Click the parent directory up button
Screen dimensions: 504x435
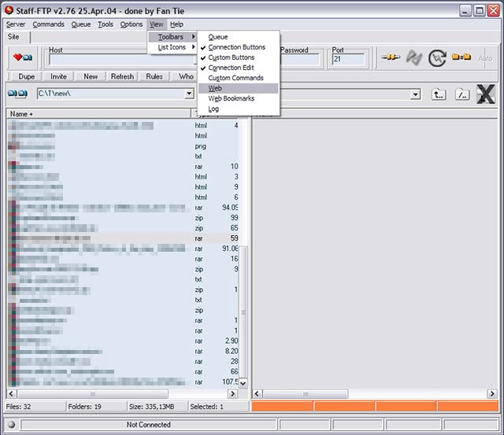(439, 94)
